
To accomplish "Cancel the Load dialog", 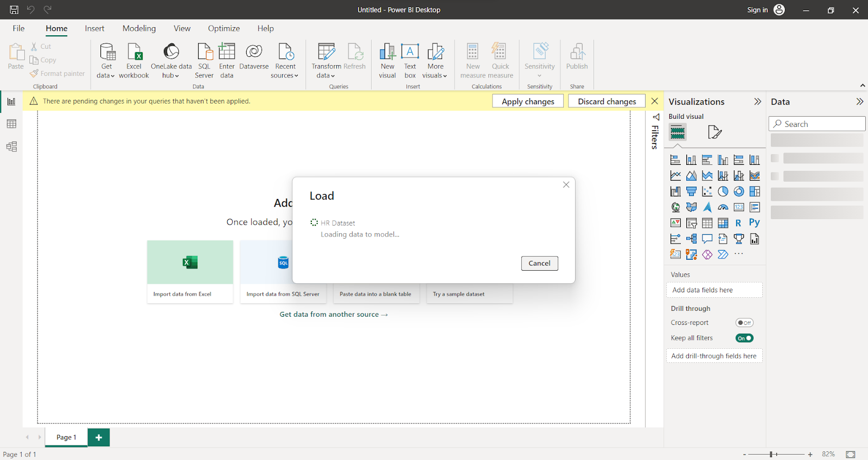I will pos(539,263).
